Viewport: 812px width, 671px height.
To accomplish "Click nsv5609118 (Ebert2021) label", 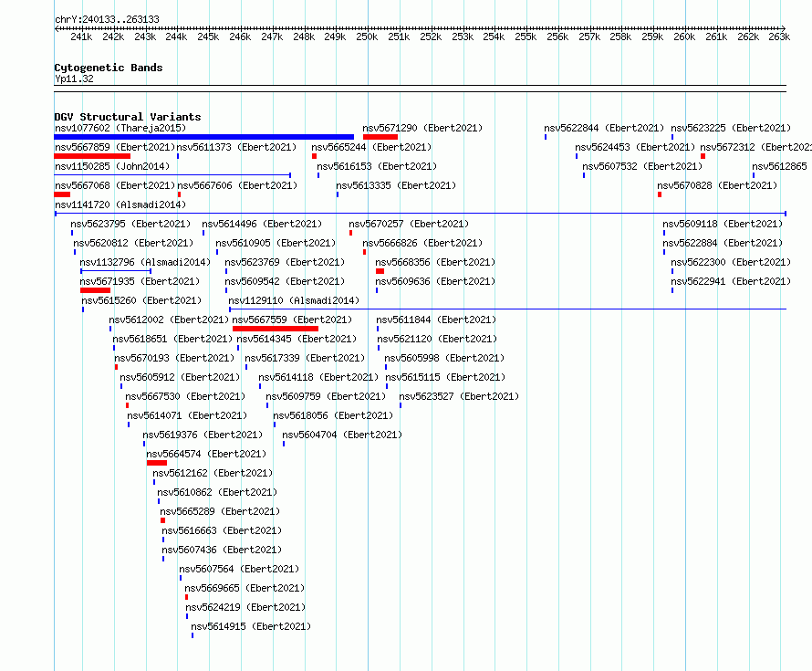I will coord(723,224).
